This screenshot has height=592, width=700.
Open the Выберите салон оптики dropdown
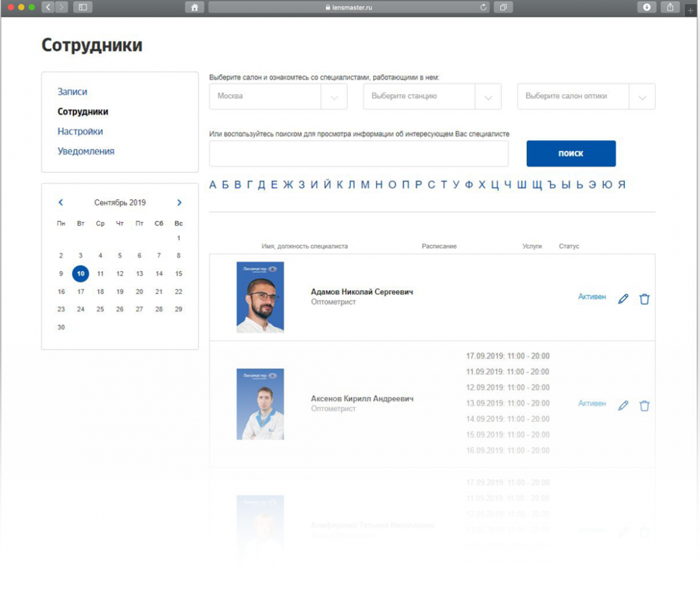click(x=586, y=97)
